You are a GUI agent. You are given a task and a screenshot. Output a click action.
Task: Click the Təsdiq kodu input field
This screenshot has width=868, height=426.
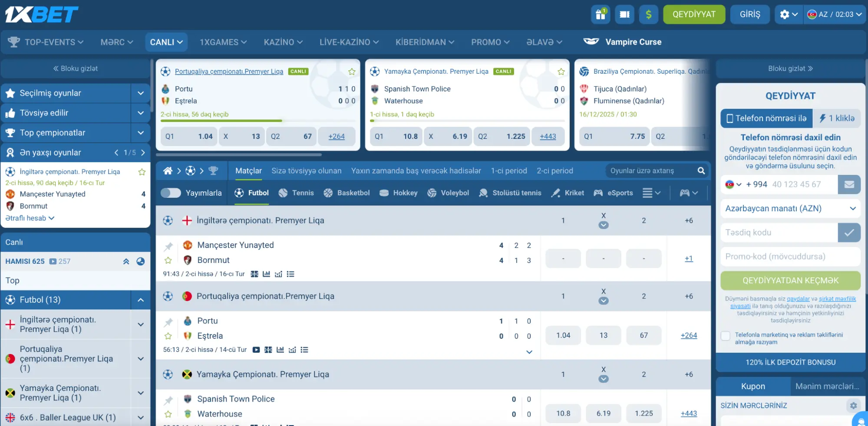pos(779,233)
